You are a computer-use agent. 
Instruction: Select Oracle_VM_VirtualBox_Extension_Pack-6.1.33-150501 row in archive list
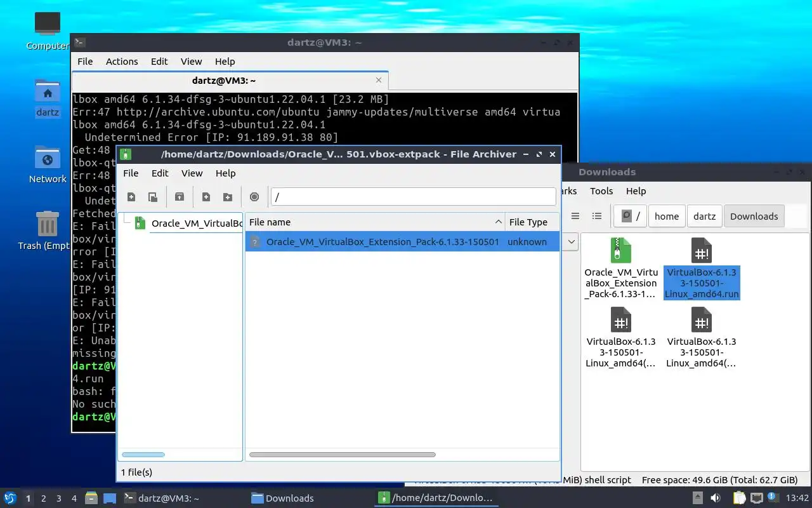[402, 241]
